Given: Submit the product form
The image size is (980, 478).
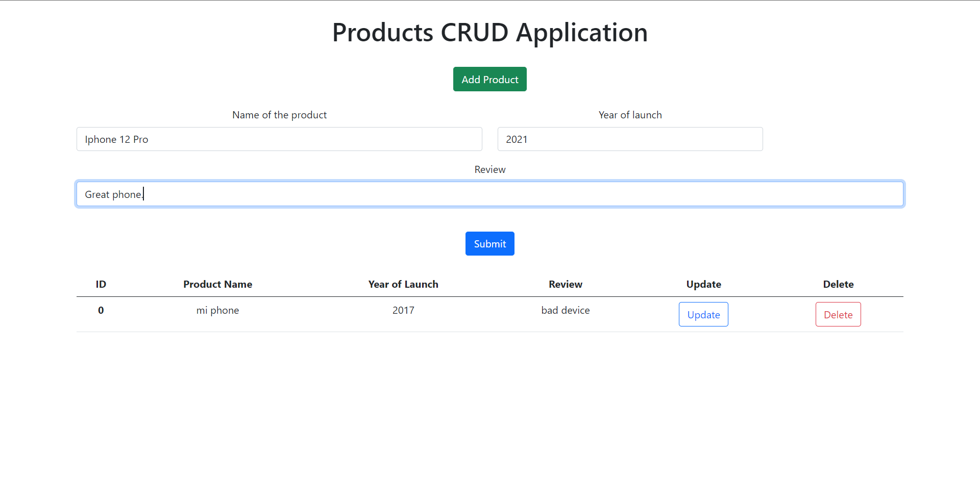Looking at the screenshot, I should (x=489, y=244).
